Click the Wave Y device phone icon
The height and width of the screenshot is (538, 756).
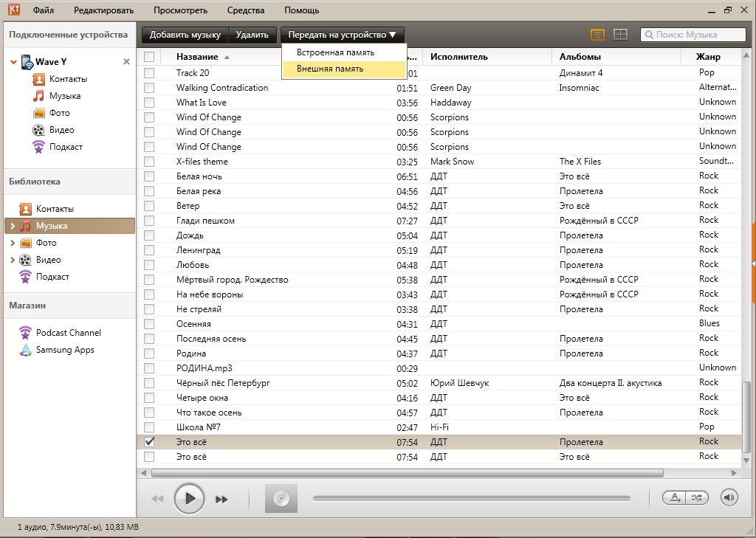tap(27, 62)
